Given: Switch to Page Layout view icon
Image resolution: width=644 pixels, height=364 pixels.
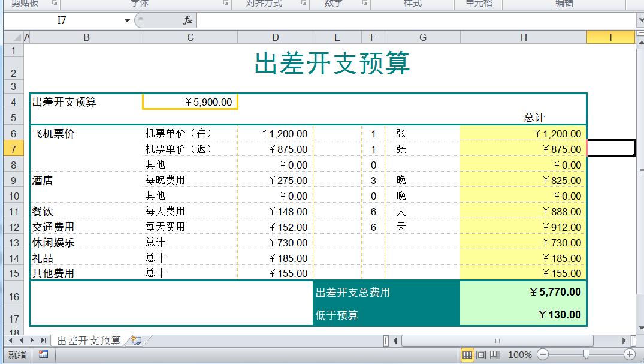Looking at the screenshot, I should pos(480,354).
